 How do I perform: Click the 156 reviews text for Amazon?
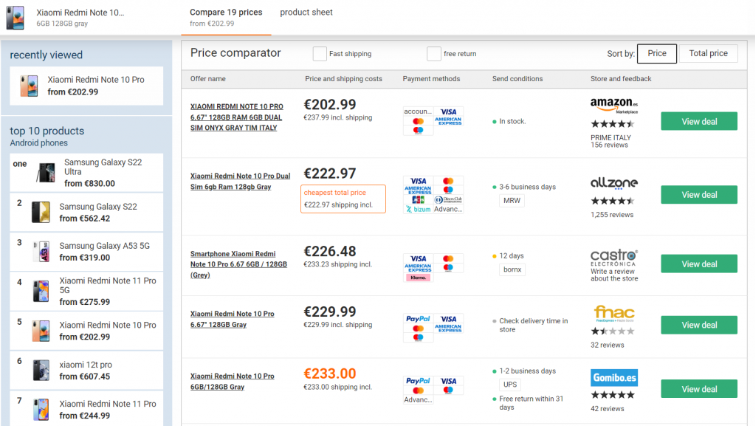point(609,145)
